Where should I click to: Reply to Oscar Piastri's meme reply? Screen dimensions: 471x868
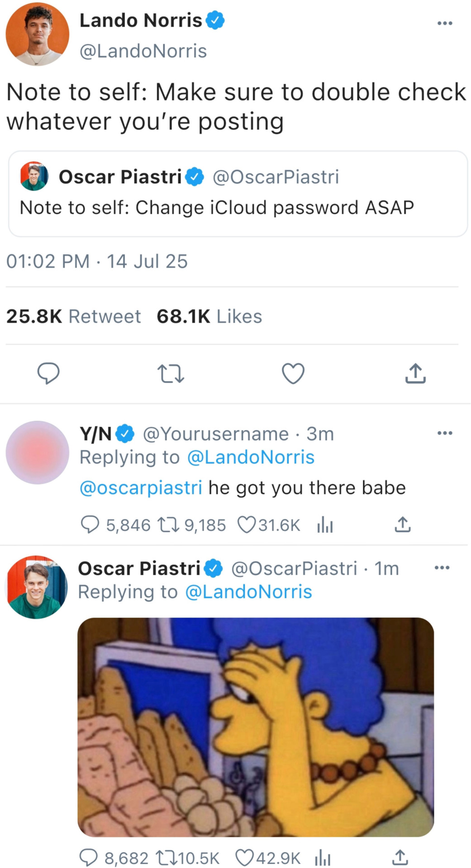click(x=89, y=858)
